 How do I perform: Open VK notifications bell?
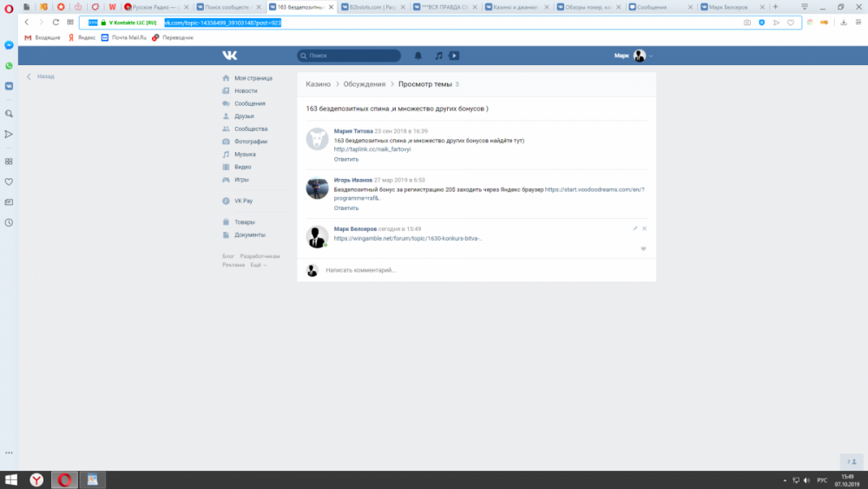pyautogui.click(x=418, y=56)
